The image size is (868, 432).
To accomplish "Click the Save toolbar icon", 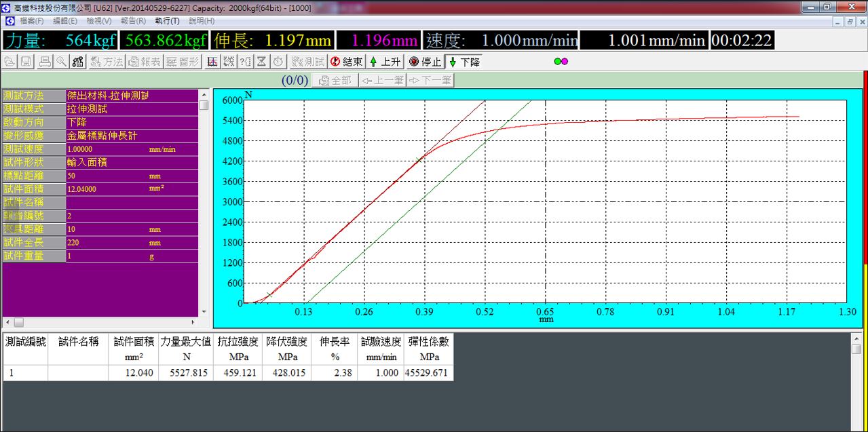I will pos(27,61).
